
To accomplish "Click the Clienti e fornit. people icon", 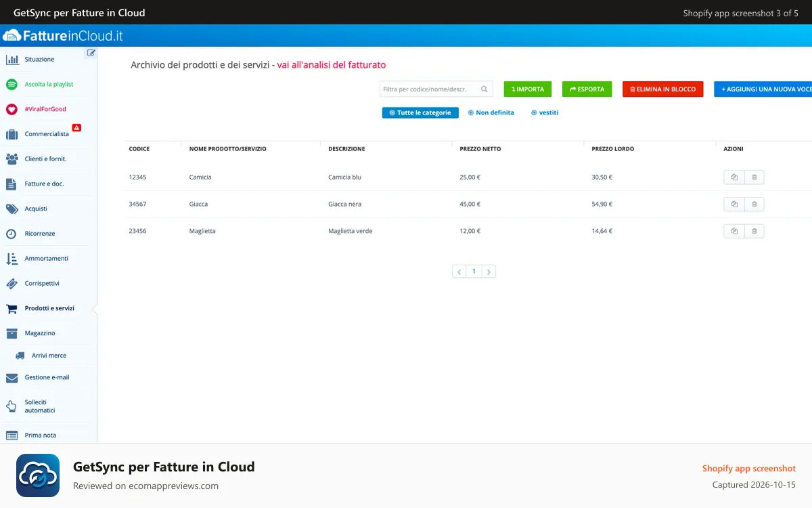I will [x=12, y=159].
